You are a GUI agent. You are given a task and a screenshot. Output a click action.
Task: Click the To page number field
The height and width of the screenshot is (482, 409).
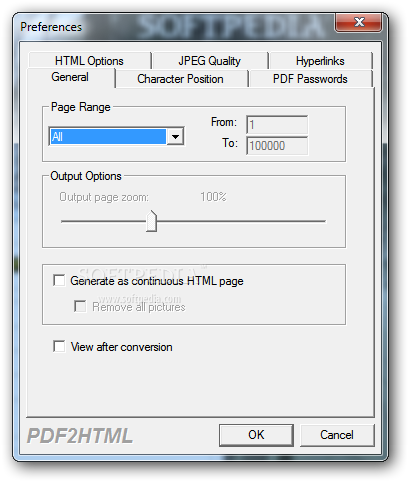click(x=277, y=146)
